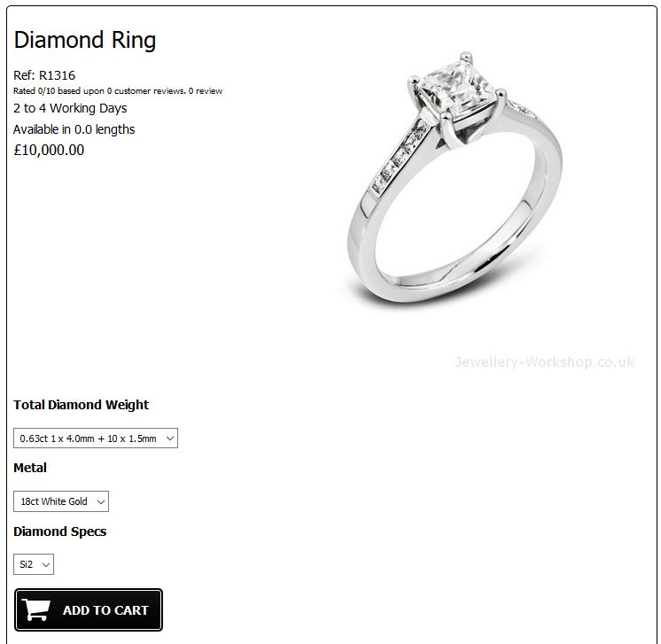This screenshot has height=644, width=661.
Task: Click the Ref: R1316 reference text
Action: tap(44, 75)
